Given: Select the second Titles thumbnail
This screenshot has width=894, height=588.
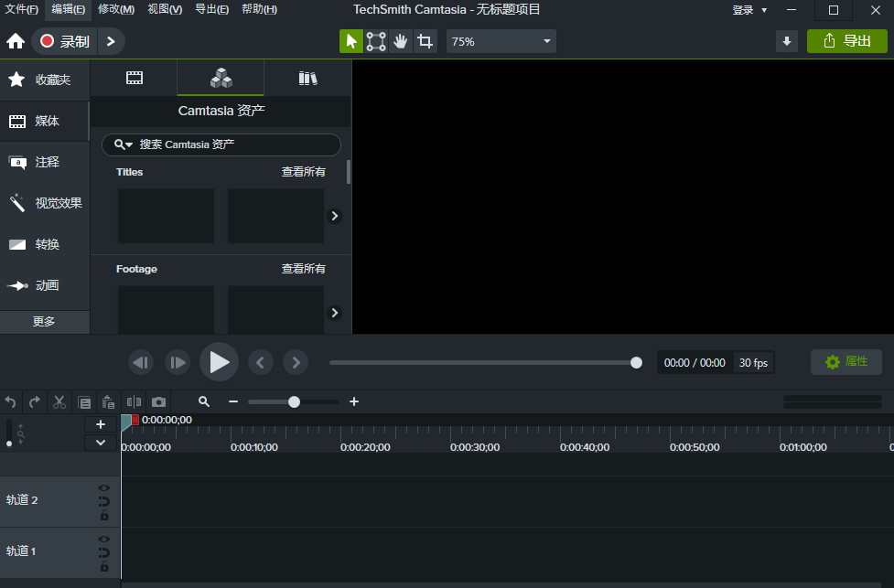Looking at the screenshot, I should pos(276,216).
